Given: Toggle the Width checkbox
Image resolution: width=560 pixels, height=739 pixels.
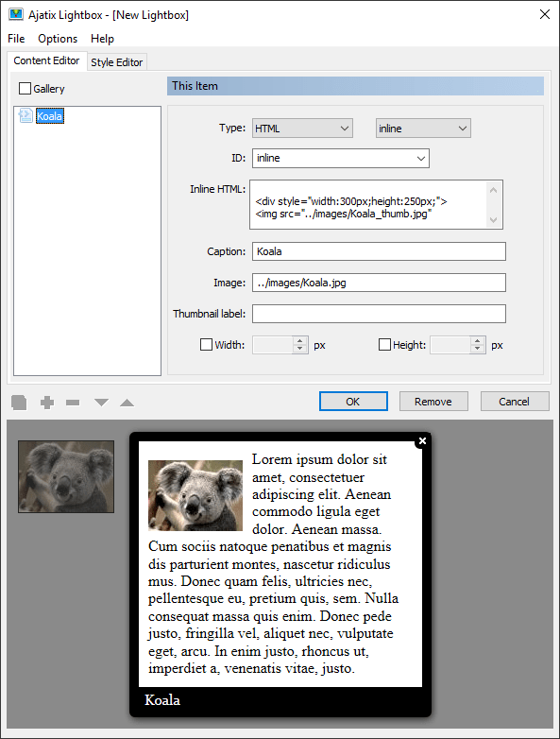Looking at the screenshot, I should 206,345.
